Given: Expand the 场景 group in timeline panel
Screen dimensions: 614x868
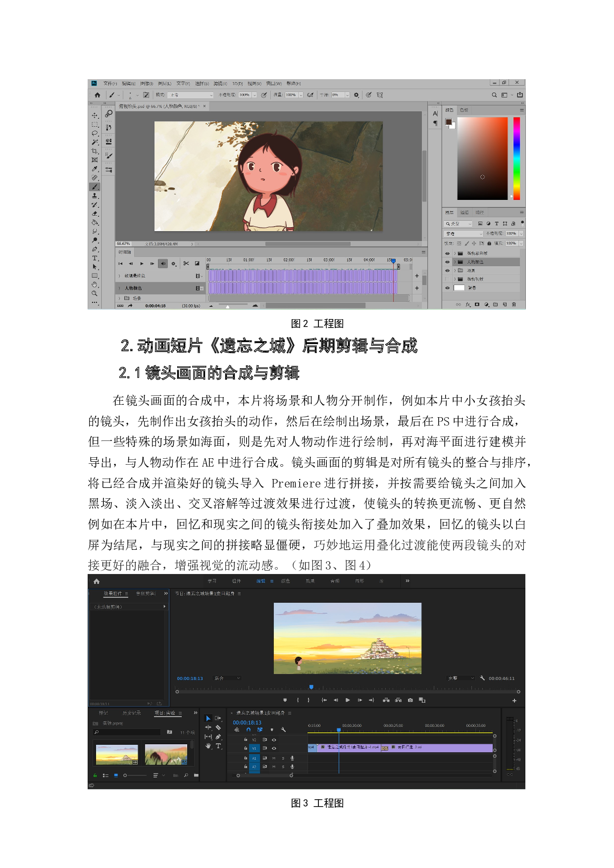Looking at the screenshot, I should pyautogui.click(x=119, y=298).
